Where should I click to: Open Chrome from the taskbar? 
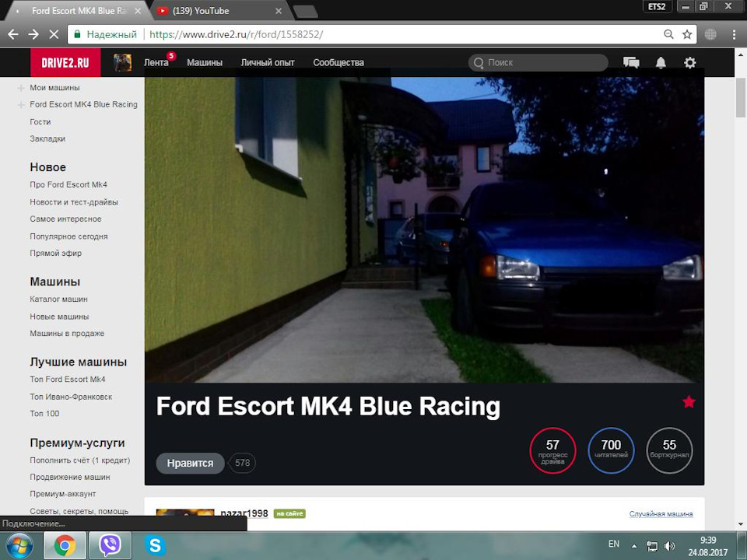click(x=65, y=546)
